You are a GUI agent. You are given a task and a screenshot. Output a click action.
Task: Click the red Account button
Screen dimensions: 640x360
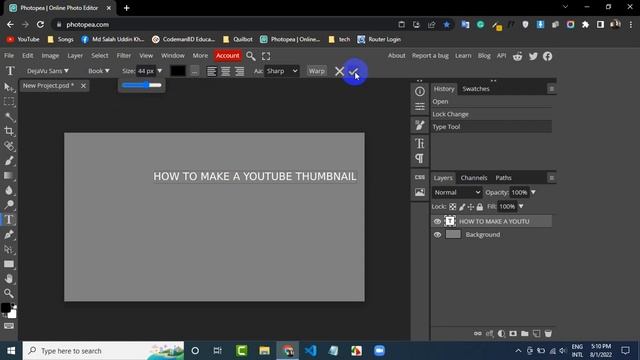coord(228,56)
